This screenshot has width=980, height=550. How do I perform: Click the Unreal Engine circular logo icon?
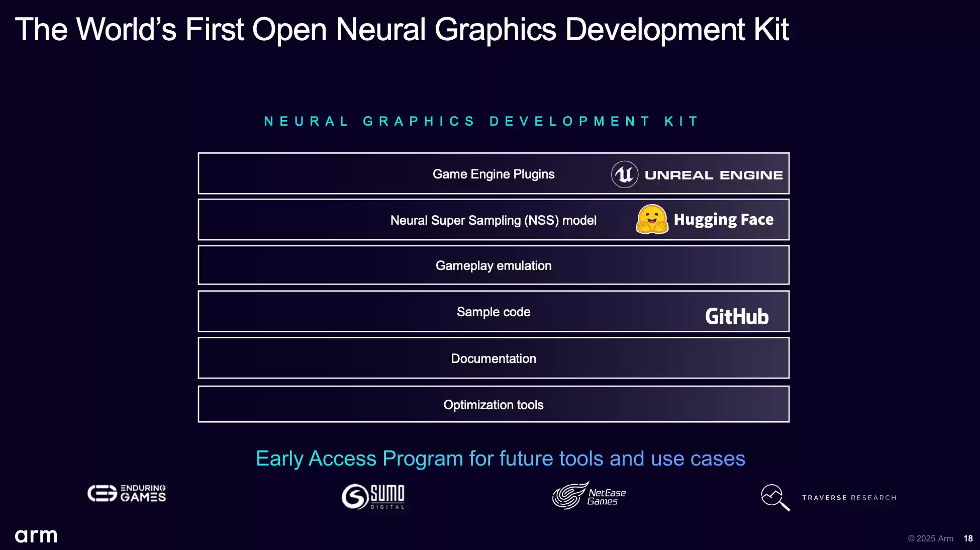(625, 174)
